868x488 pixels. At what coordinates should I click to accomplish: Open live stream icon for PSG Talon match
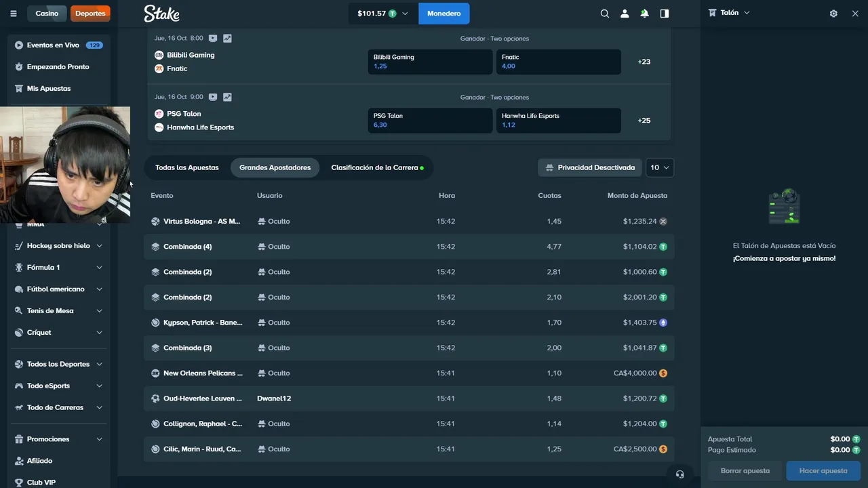pyautogui.click(x=213, y=97)
